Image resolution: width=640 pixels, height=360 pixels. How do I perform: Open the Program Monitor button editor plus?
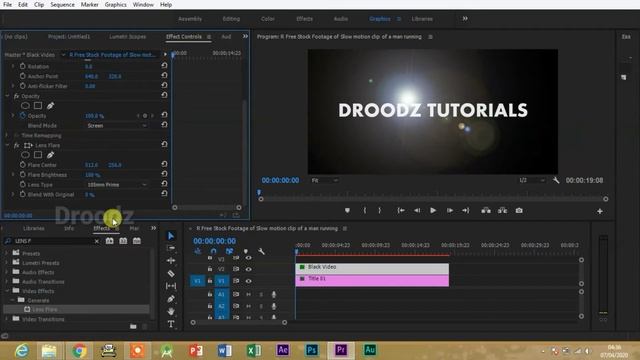[x=600, y=211]
